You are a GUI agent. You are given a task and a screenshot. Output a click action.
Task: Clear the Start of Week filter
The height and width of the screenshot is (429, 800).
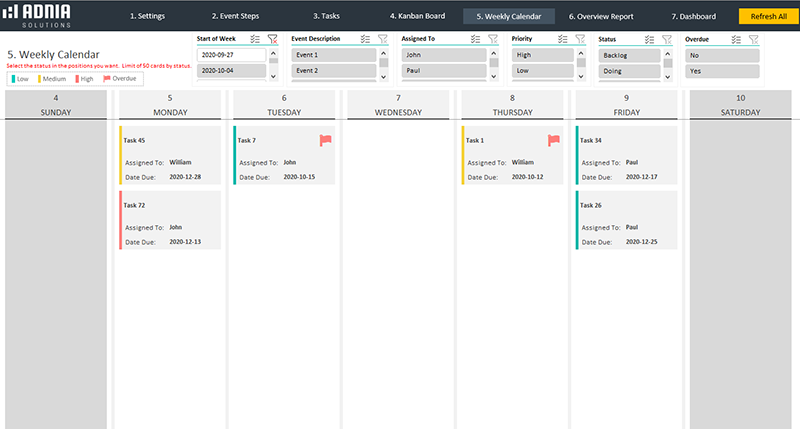pyautogui.click(x=273, y=38)
